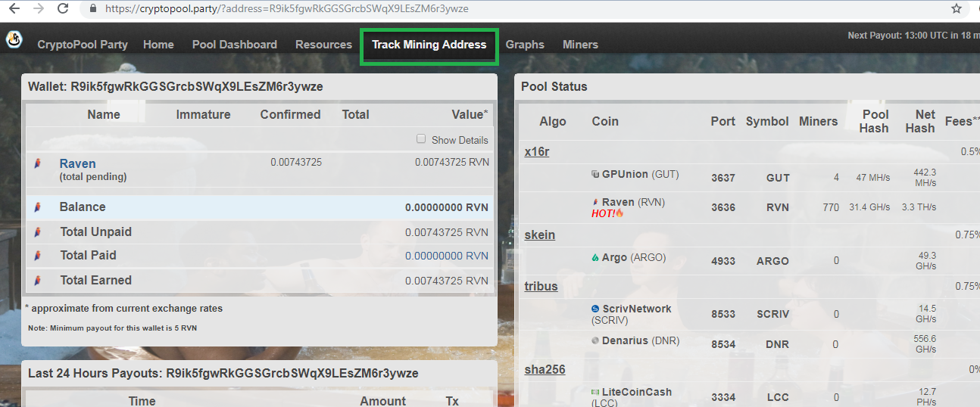Image resolution: width=980 pixels, height=407 pixels.
Task: Click the Confirmed column header
Action: point(290,114)
